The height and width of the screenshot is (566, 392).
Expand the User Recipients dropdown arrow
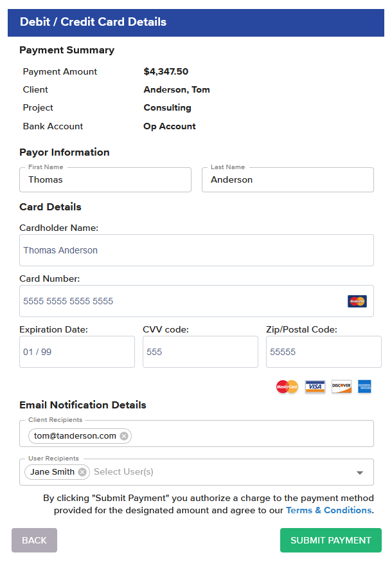click(359, 473)
